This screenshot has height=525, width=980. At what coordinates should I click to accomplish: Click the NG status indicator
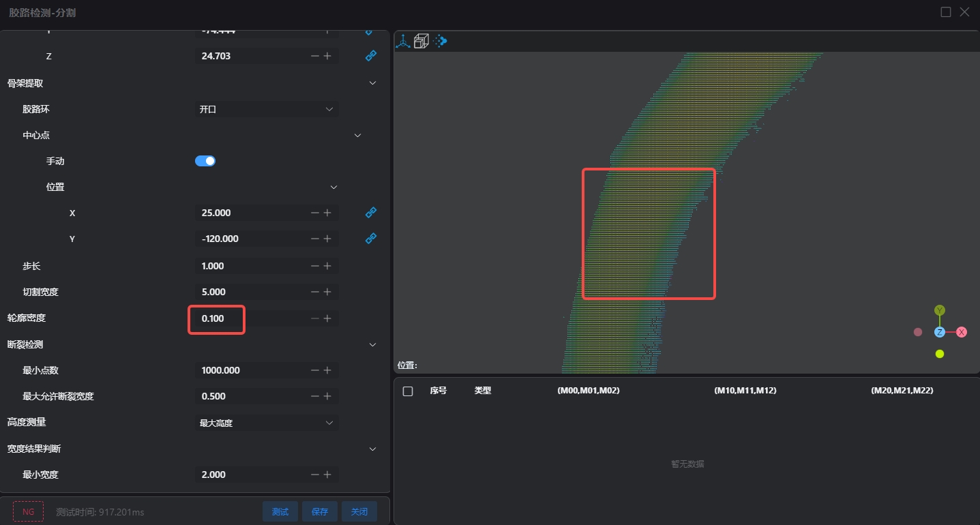[28, 511]
